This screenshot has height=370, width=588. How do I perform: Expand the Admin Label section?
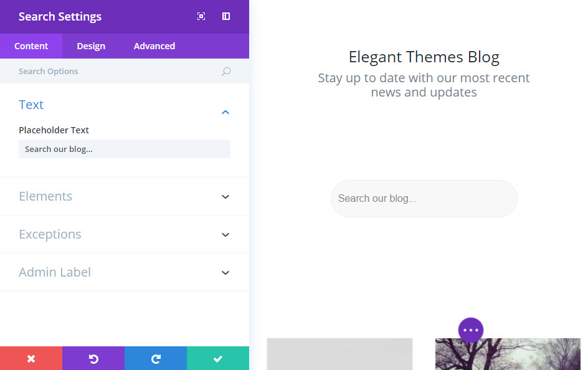coord(125,272)
